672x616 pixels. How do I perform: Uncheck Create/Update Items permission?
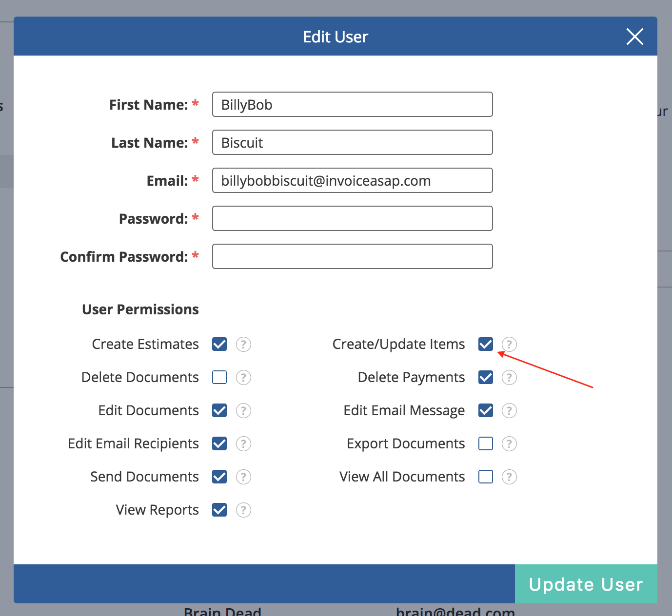[486, 345]
